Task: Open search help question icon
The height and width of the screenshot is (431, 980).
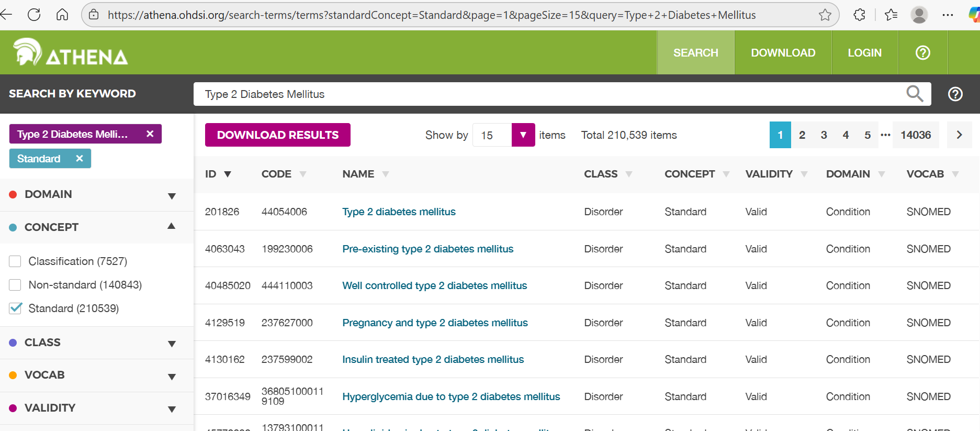Action: [x=955, y=94]
